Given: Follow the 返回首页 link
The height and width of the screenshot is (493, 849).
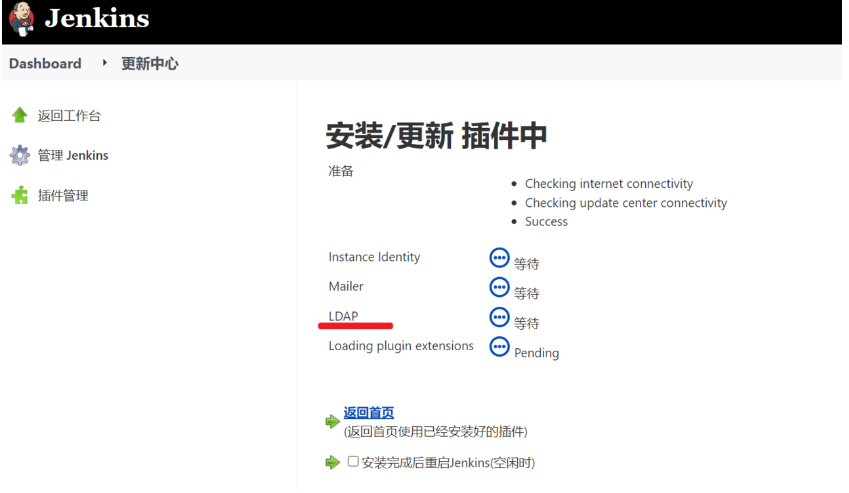Looking at the screenshot, I should (369, 413).
